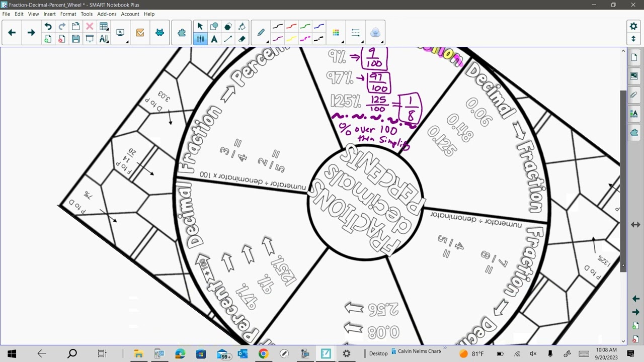Image resolution: width=644 pixels, height=362 pixels.
Task: Select the Line tool
Action: pos(228,39)
